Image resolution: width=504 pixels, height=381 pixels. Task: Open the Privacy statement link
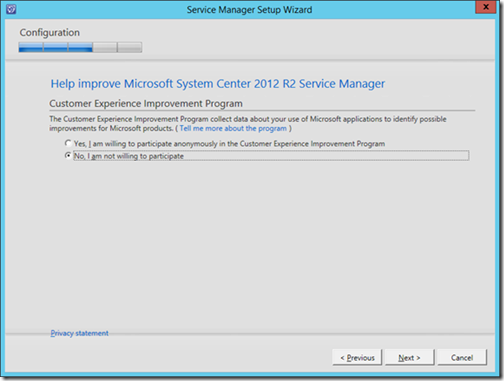click(79, 333)
